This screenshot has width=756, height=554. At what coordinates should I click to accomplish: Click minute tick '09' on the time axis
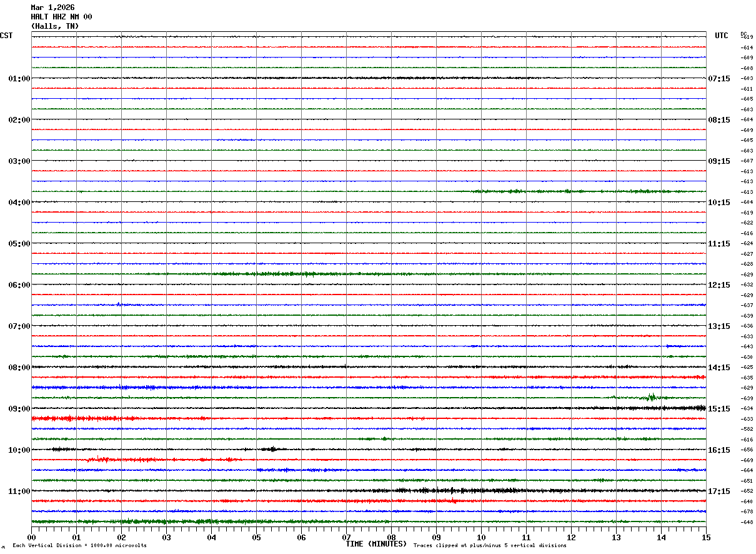coord(436,537)
